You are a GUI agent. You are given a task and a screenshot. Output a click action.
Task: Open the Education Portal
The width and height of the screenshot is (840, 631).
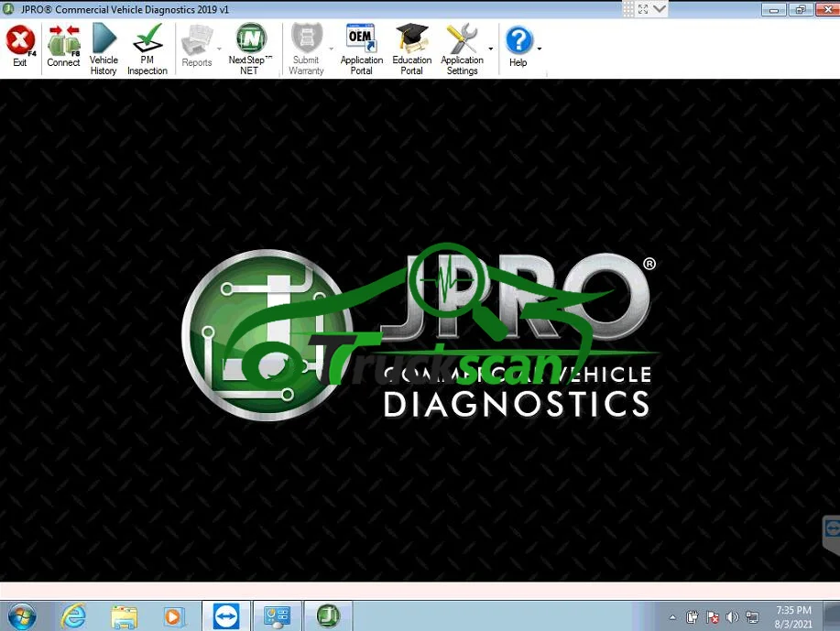[411, 49]
